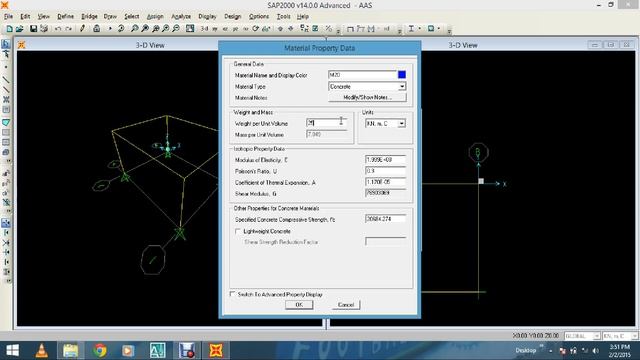This screenshot has height=360, width=640.
Task: Open the File menu
Action: [9, 16]
